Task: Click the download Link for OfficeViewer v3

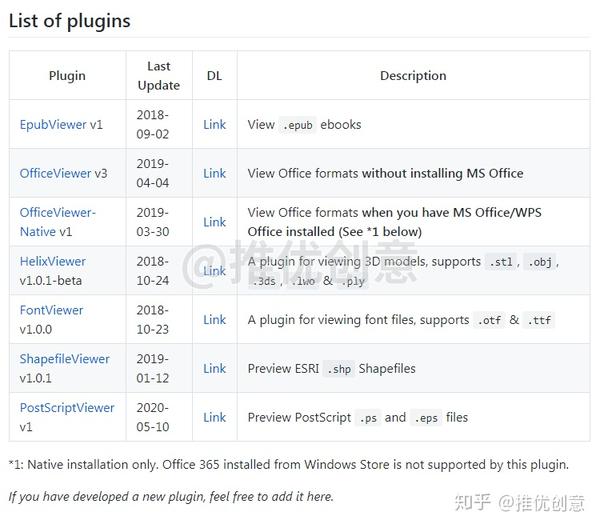Action: click(x=214, y=173)
